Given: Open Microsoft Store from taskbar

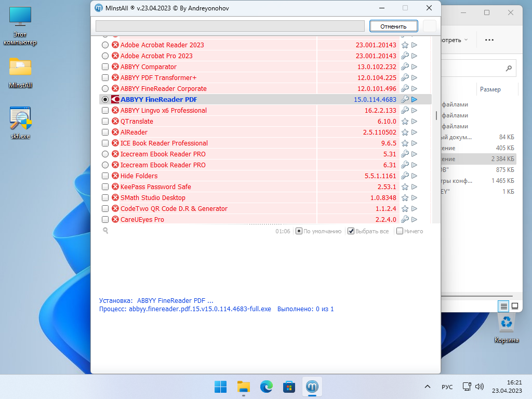Looking at the screenshot, I should click(289, 387).
